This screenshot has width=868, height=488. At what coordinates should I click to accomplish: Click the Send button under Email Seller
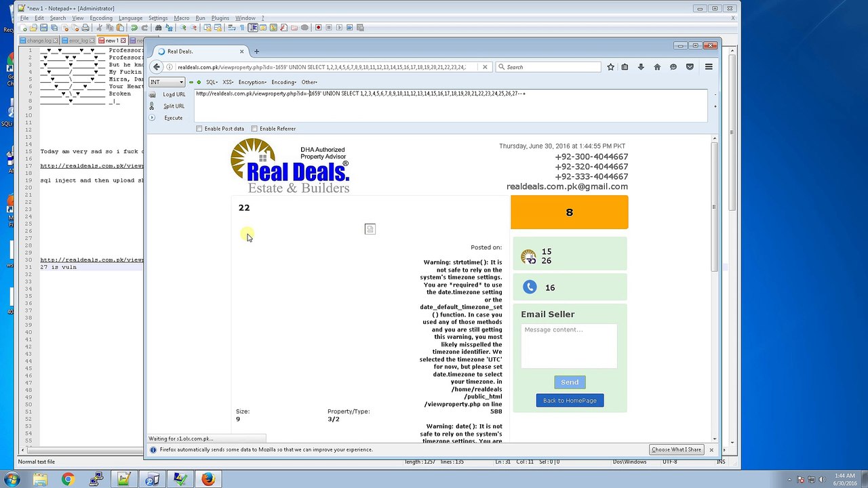point(570,382)
